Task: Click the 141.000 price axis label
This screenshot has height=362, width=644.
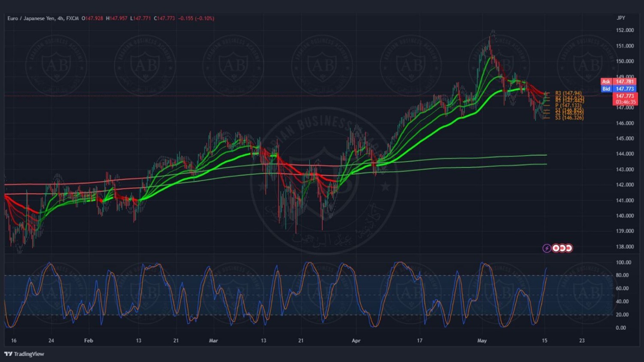Action: point(625,200)
